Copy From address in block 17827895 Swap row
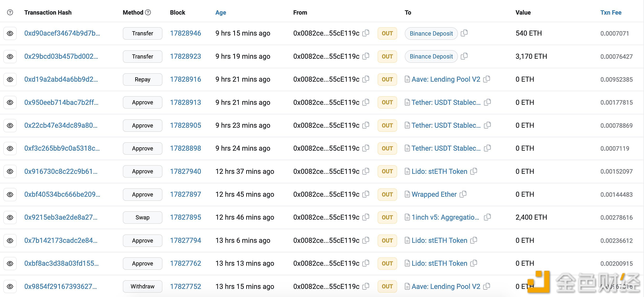Viewport: 644px width, 297px height. (366, 217)
